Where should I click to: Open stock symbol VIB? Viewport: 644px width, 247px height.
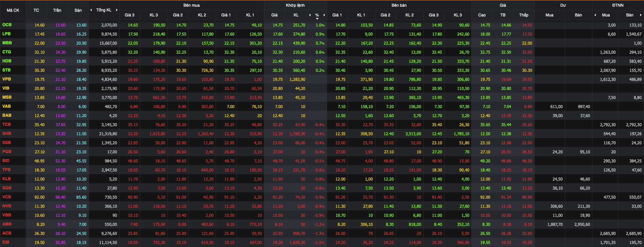point(6,88)
